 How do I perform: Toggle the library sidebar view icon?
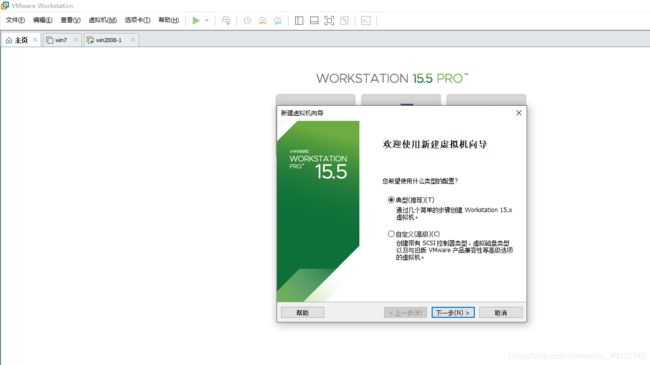pyautogui.click(x=299, y=20)
